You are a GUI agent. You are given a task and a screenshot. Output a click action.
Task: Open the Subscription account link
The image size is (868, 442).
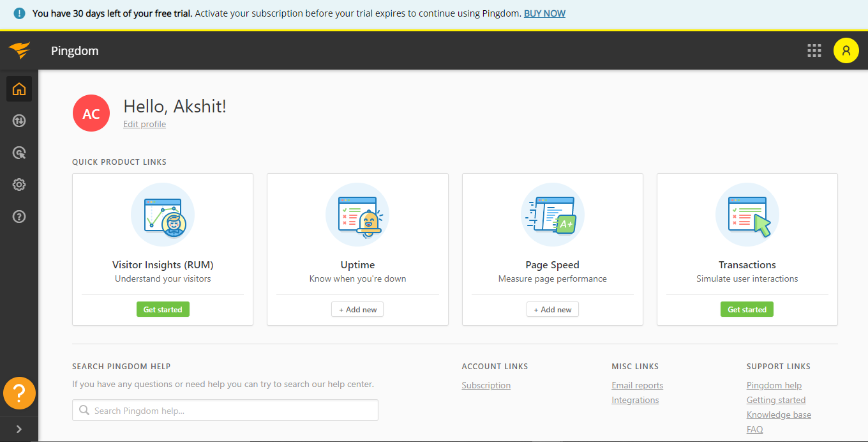point(486,386)
